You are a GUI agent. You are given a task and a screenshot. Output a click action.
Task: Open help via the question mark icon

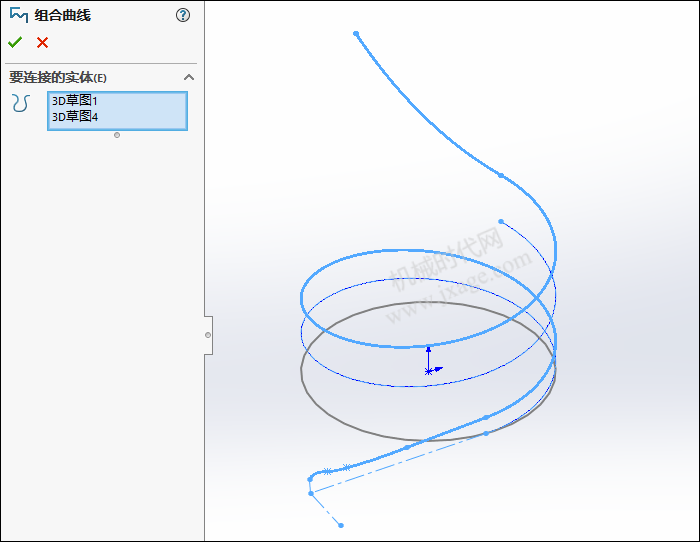point(182,15)
